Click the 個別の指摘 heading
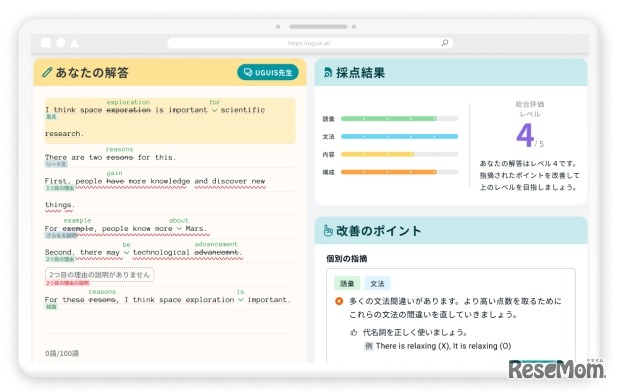 click(347, 259)
